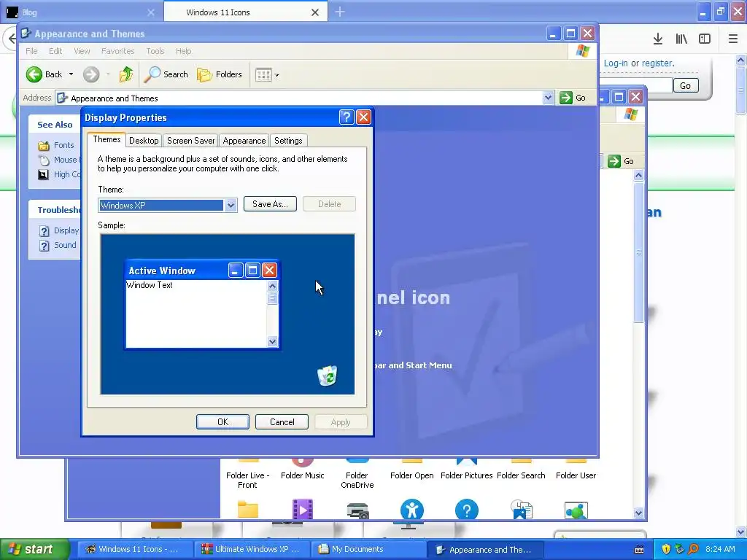Viewport: 747px width, 560px height.
Task: Open the Address bar dropdown arrow
Action: tap(548, 98)
